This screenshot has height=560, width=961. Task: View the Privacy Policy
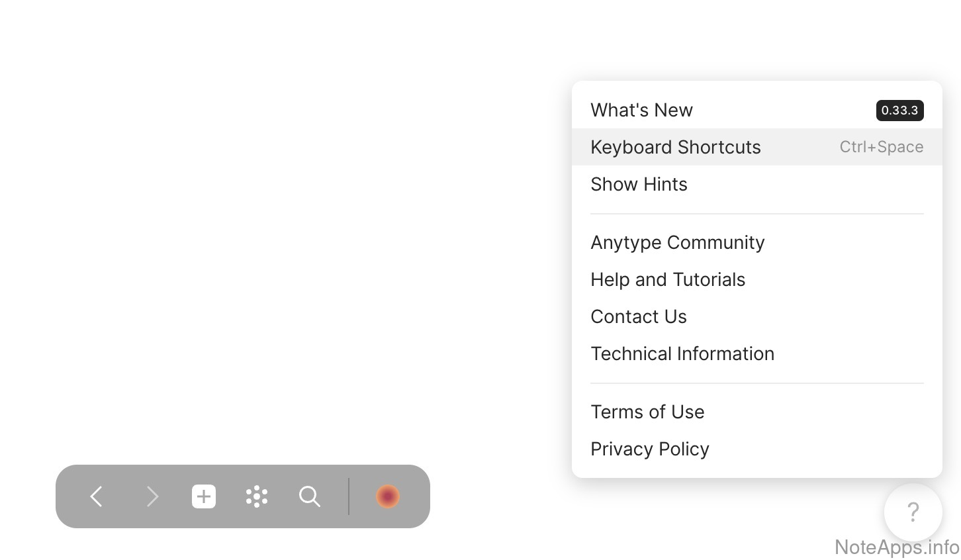tap(649, 449)
